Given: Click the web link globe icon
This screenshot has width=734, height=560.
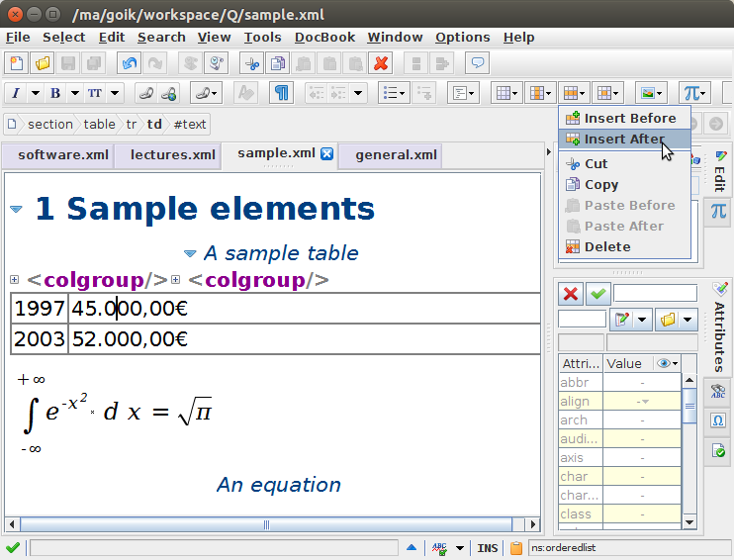Looking at the screenshot, I should [169, 93].
